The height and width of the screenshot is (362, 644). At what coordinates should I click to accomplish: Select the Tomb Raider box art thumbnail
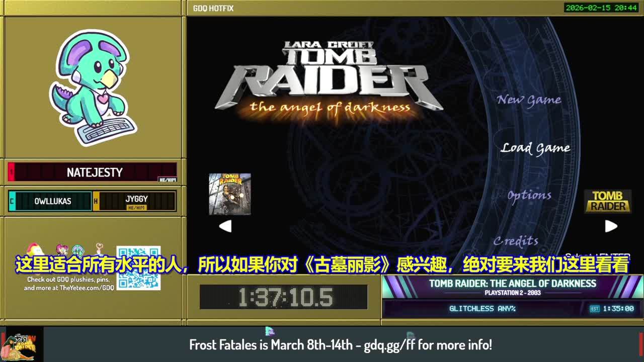[230, 194]
